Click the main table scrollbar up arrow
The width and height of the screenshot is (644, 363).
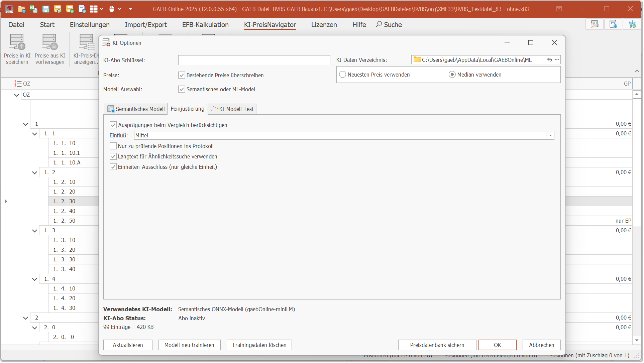pyautogui.click(x=637, y=95)
